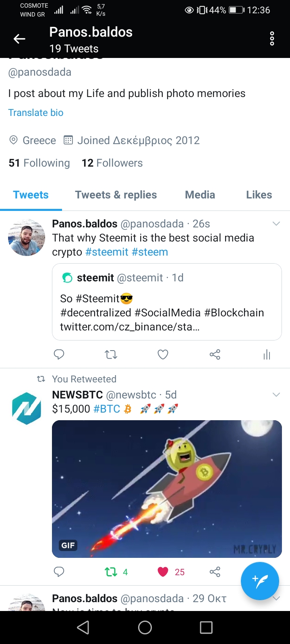The width and height of the screenshot is (290, 644).
Task: Tap the back arrow in header
Action: point(19,39)
